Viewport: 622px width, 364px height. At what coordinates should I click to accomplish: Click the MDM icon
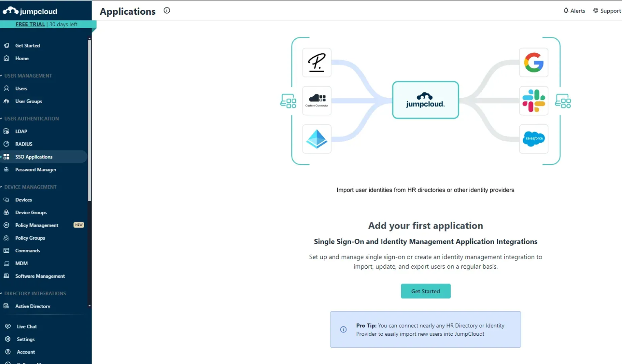(7, 263)
